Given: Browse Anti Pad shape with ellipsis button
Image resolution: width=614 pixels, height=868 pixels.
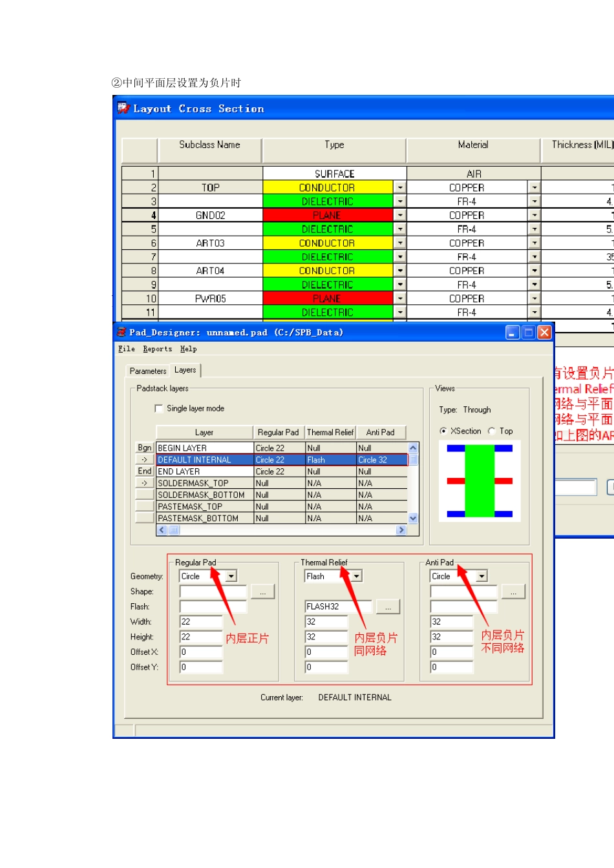Looking at the screenshot, I should coord(513,592).
